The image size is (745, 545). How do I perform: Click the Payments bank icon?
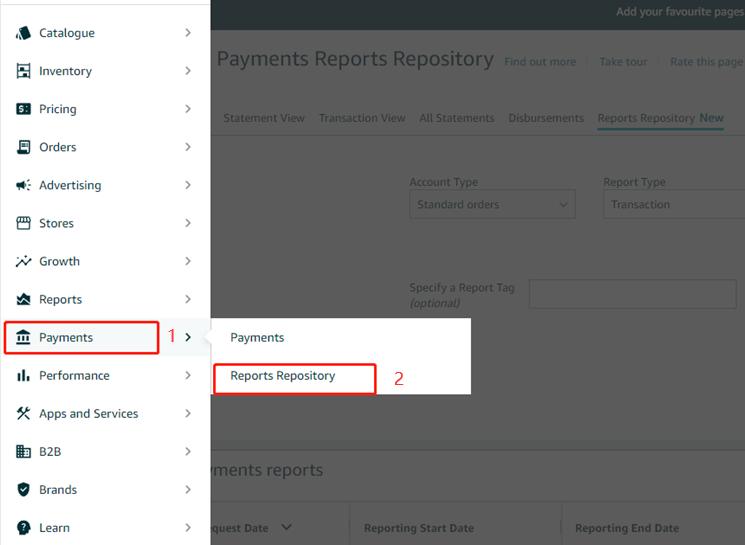point(23,337)
